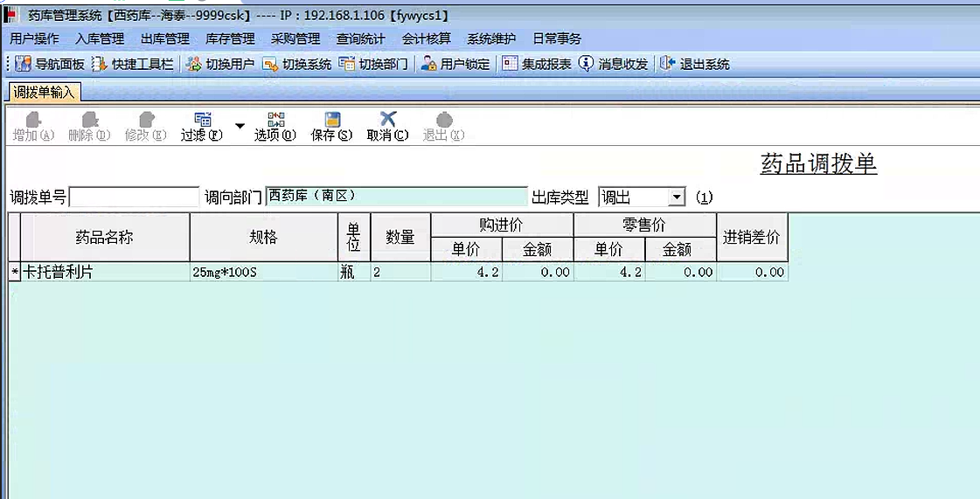Image resolution: width=980 pixels, height=499 pixels.
Task: Click the 调向部门 field showing 西药库（南区）
Action: click(397, 197)
